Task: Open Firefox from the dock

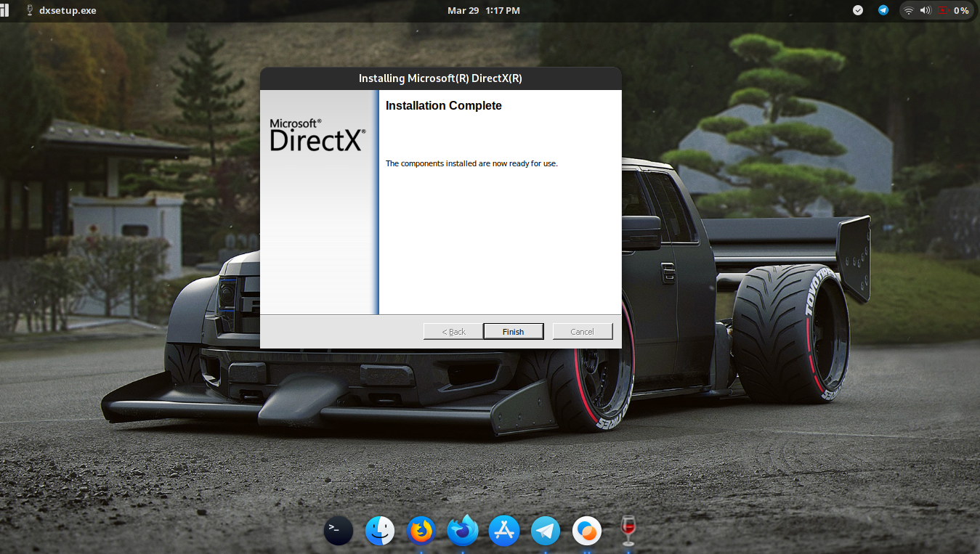Action: pyautogui.click(x=421, y=531)
